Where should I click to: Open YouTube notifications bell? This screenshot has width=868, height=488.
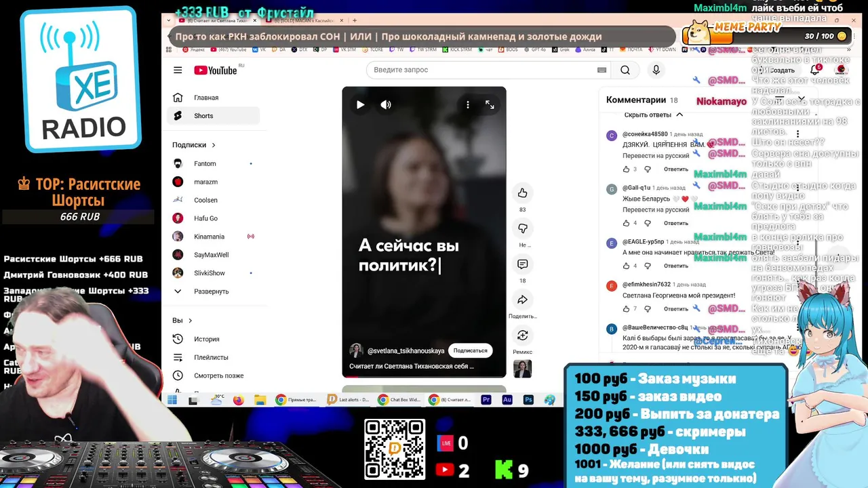point(815,70)
